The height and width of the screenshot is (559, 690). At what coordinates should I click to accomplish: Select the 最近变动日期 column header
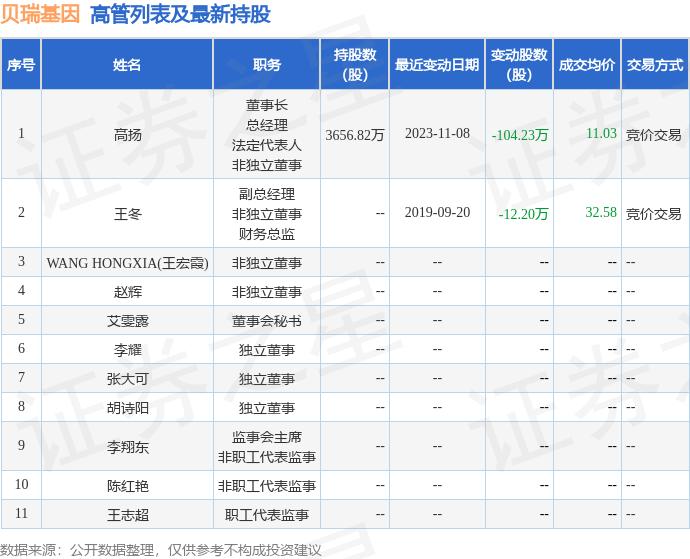point(437,65)
